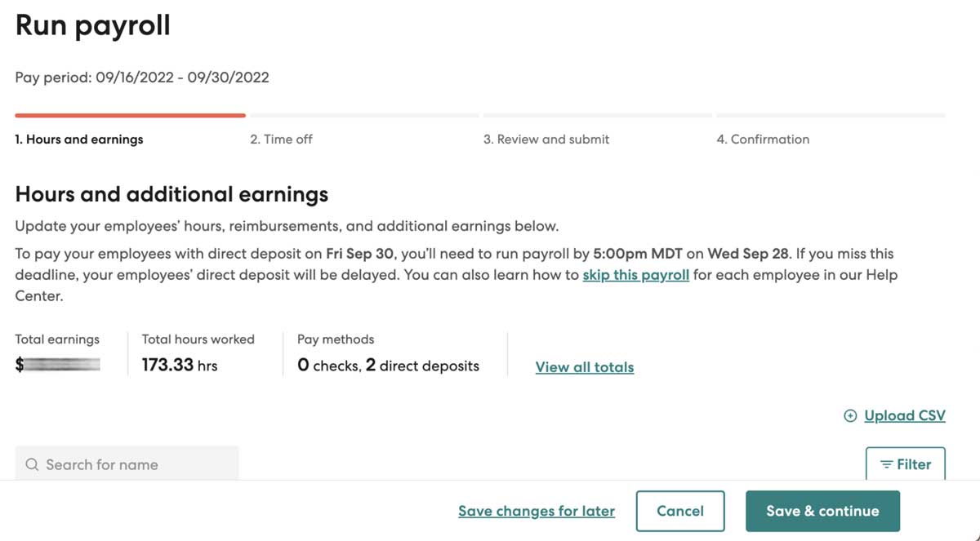980x541 pixels.
Task: Select the Hours and earnings step
Action: tap(78, 139)
